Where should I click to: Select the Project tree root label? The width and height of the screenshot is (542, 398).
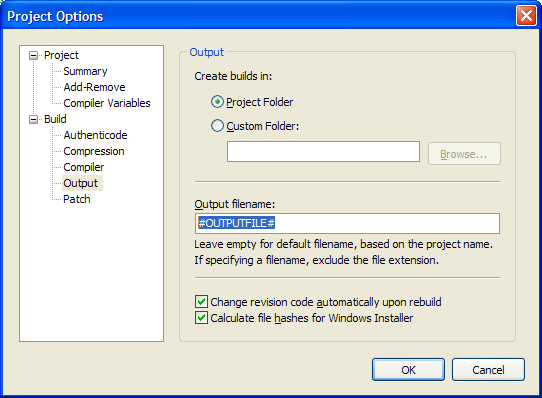(x=61, y=55)
